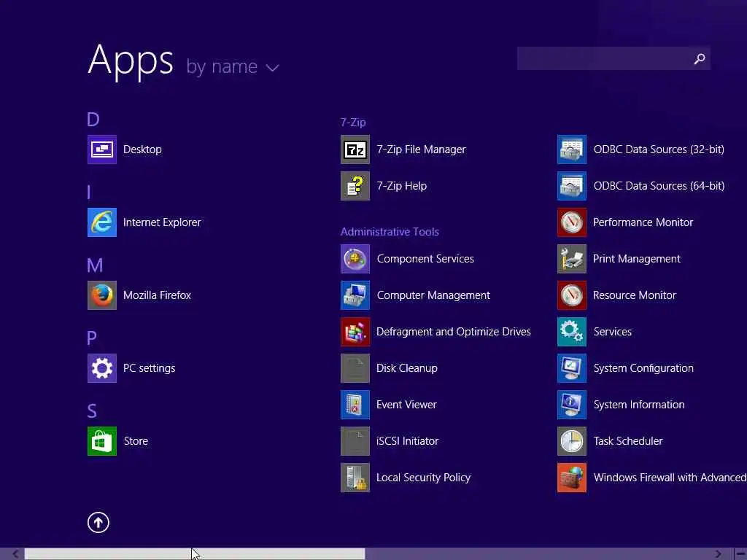747x560 pixels.
Task: Click the letter P group header
Action: [x=92, y=338]
